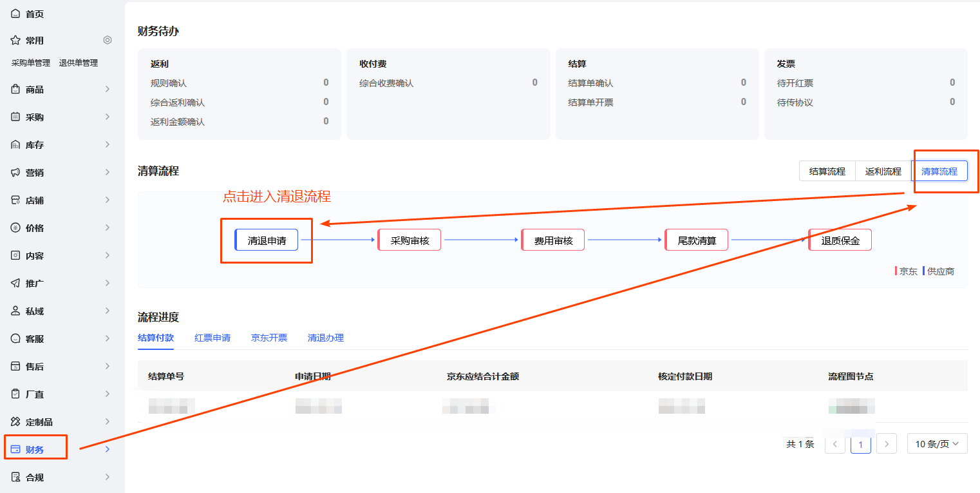Select the 结算流程 toggle option
The width and height of the screenshot is (980, 493).
(827, 171)
